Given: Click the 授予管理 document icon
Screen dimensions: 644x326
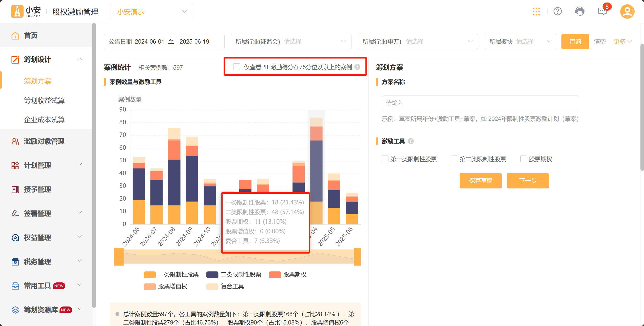Looking at the screenshot, I should 15,189.
